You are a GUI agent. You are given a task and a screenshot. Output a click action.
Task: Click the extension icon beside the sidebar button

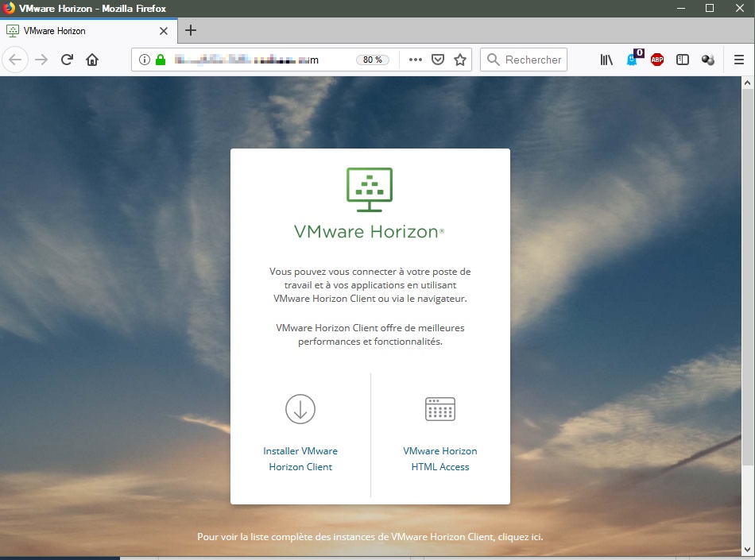coord(708,60)
